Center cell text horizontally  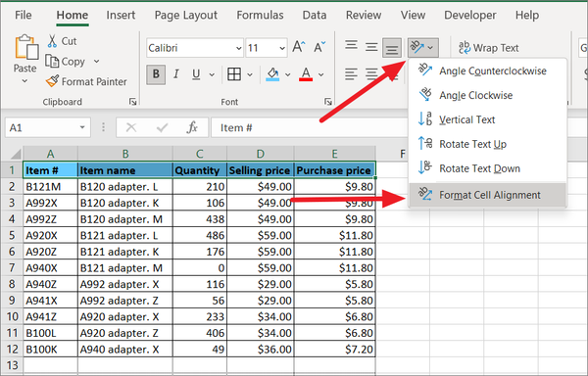tap(371, 74)
